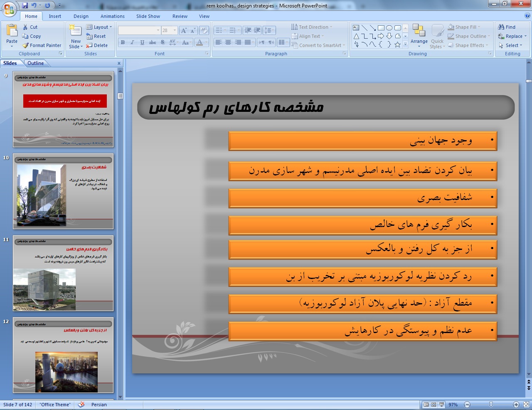The image size is (532, 410).
Task: Click the Find icon in Editing group
Action: coord(507,27)
